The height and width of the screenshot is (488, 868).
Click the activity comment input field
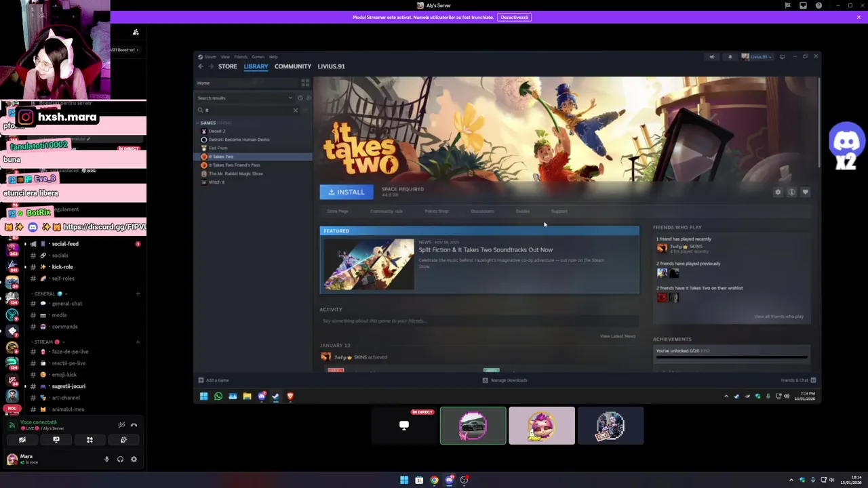click(x=479, y=321)
